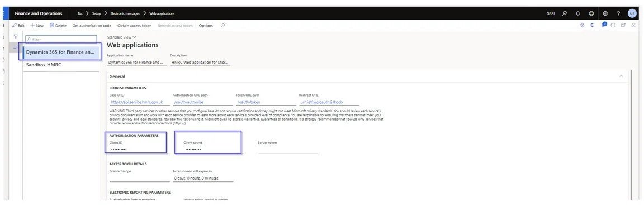Click the REQUEST PARAMETERS heading
644x216 pixels.
127,88
